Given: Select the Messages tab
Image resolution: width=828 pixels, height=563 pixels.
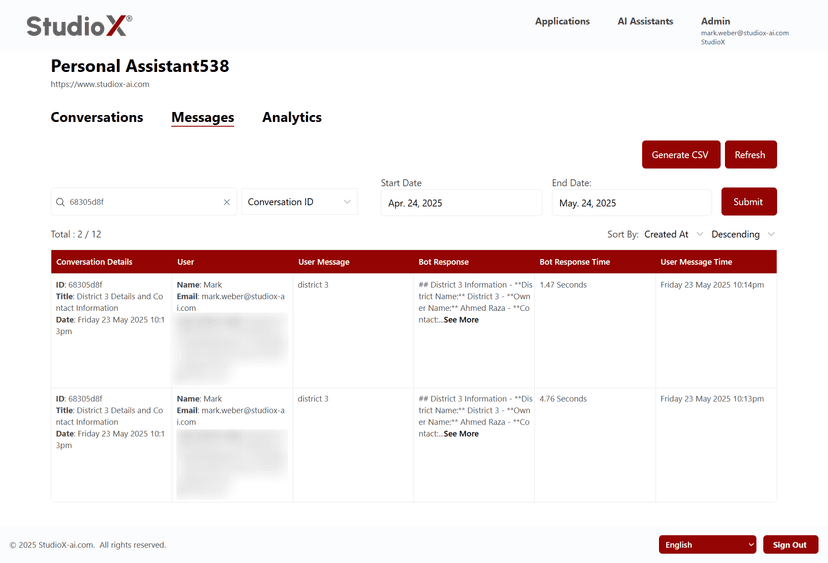Looking at the screenshot, I should pyautogui.click(x=202, y=117).
